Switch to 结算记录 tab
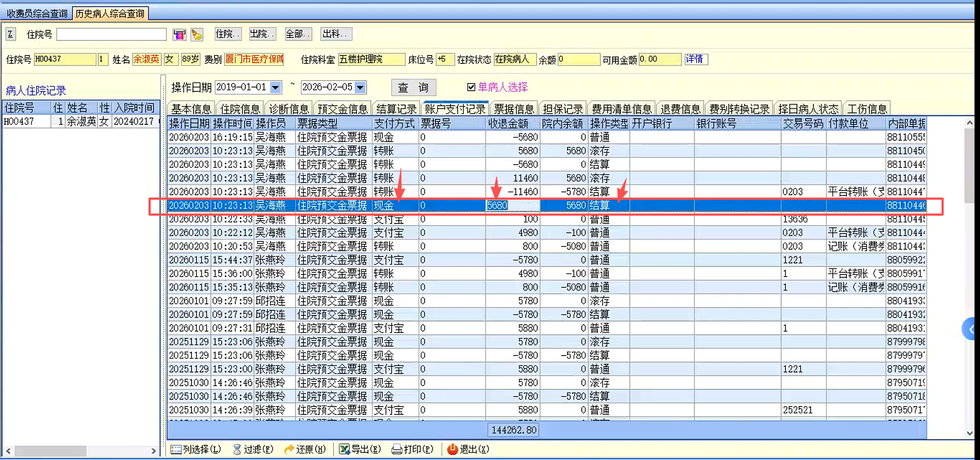 coord(396,109)
